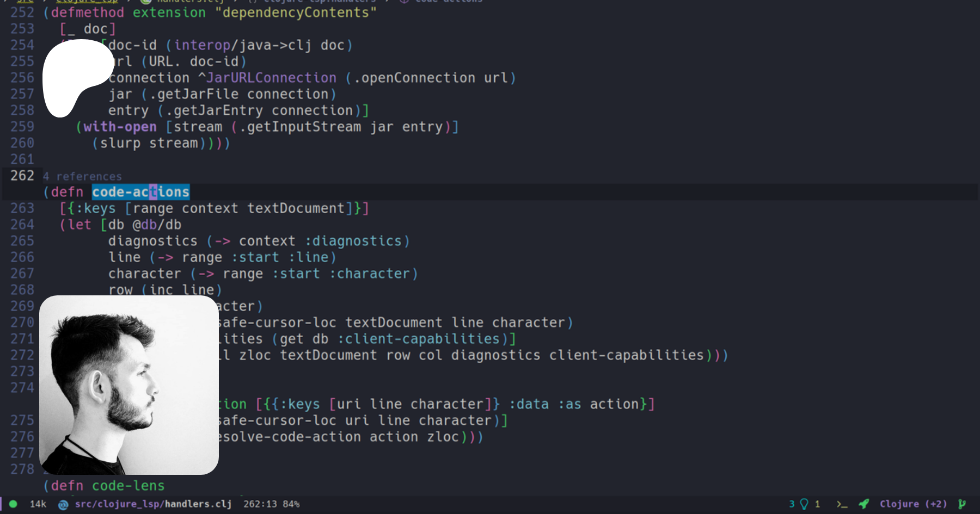The height and width of the screenshot is (514, 980).
Task: Click the "Clojure (+2)" mode indicator
Action: pos(913,504)
